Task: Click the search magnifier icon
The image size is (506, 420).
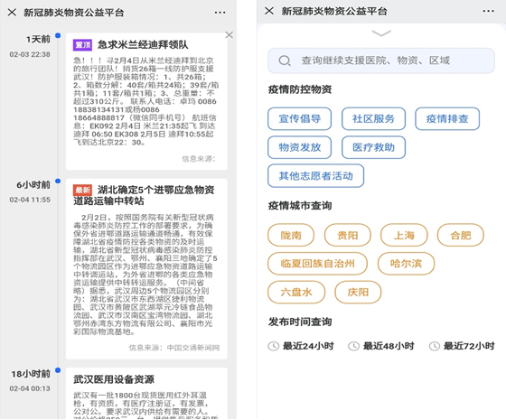Action: click(x=285, y=61)
